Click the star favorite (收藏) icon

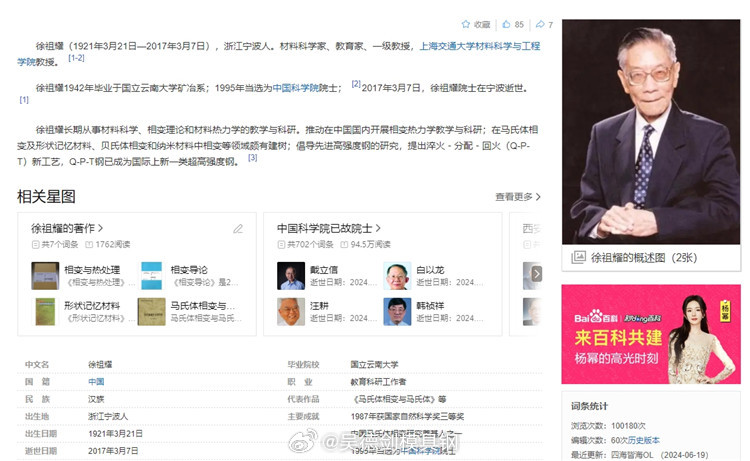(x=465, y=24)
